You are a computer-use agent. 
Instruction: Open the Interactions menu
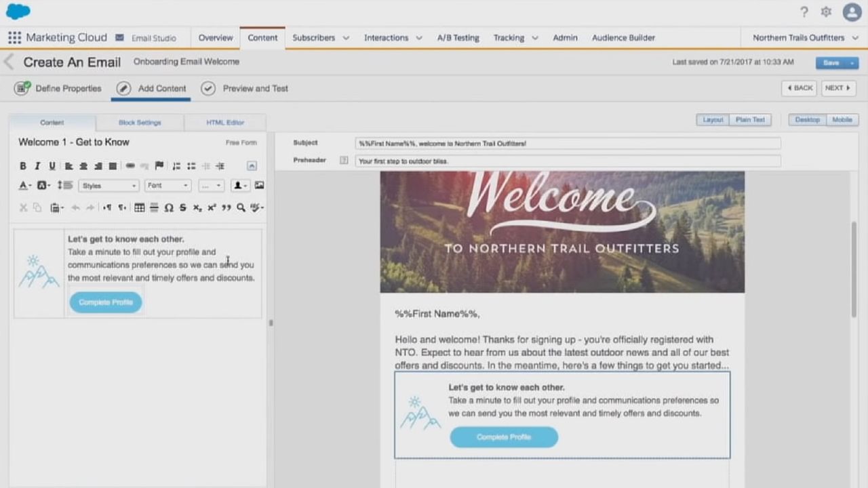(x=393, y=38)
